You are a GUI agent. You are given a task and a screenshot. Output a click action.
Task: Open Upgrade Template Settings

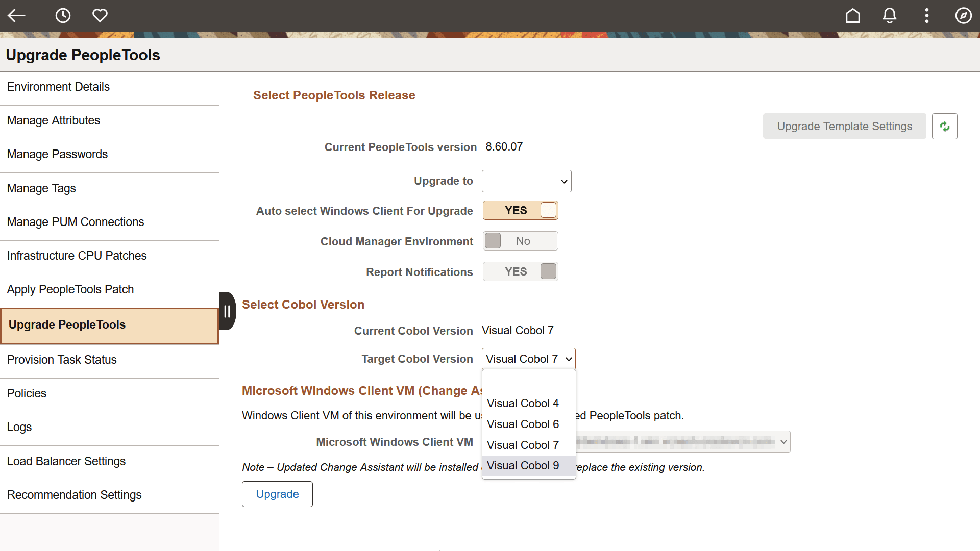tap(844, 126)
